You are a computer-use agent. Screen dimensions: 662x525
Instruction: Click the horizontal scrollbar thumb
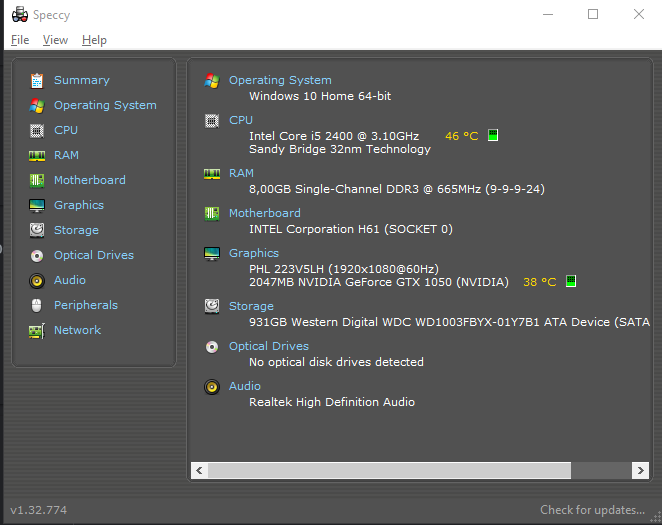[389, 470]
